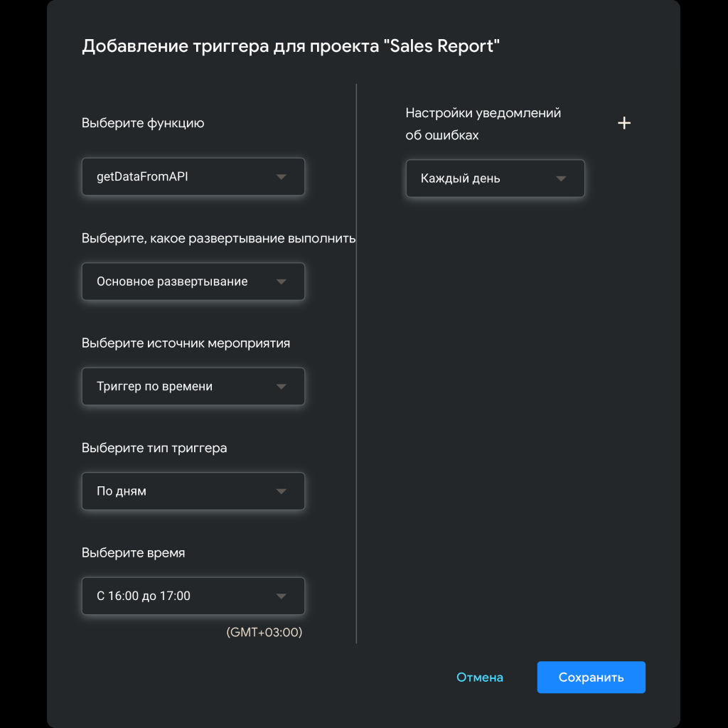Click the arrow icon beside getDataFromAPI
This screenshot has height=728, width=728.
(x=281, y=177)
